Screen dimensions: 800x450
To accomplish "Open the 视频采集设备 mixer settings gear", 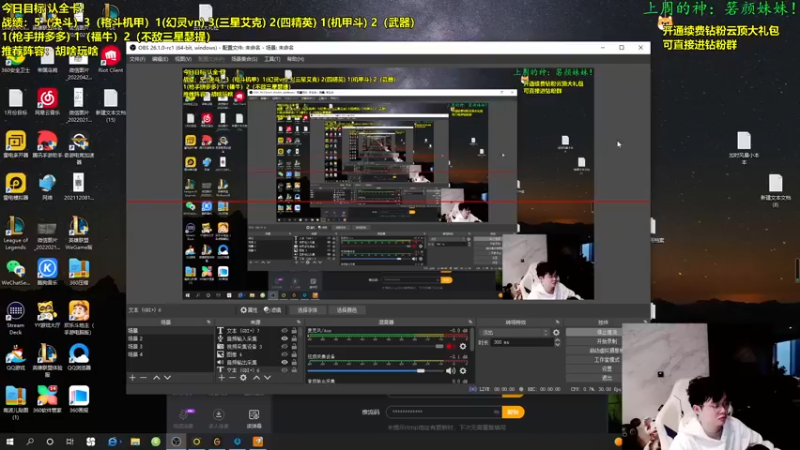I will [x=463, y=371].
